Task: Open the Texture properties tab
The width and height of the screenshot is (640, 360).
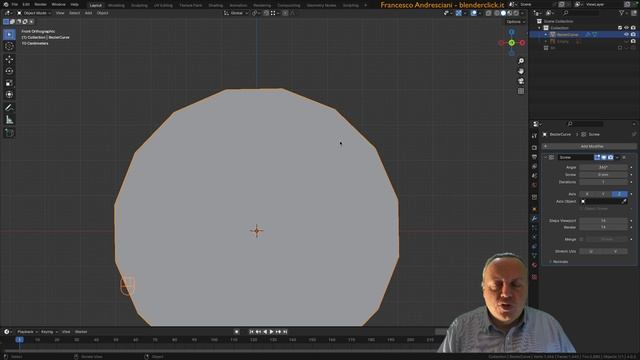Action: click(534, 277)
